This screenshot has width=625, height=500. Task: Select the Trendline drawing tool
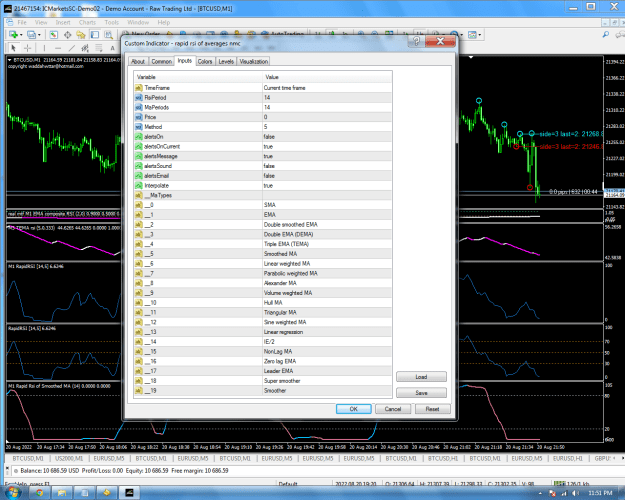(x=71, y=48)
